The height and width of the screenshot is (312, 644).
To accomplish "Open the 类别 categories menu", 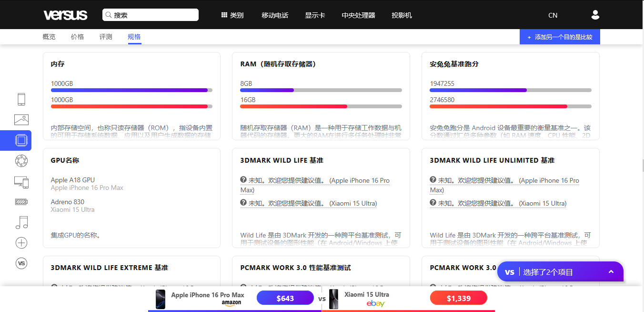I will point(232,15).
